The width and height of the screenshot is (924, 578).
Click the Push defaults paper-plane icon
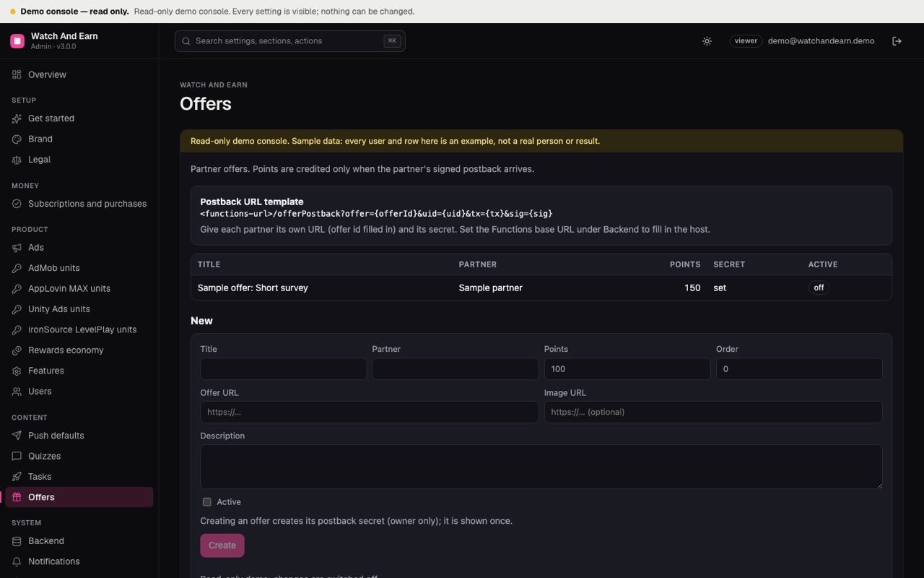(x=17, y=436)
